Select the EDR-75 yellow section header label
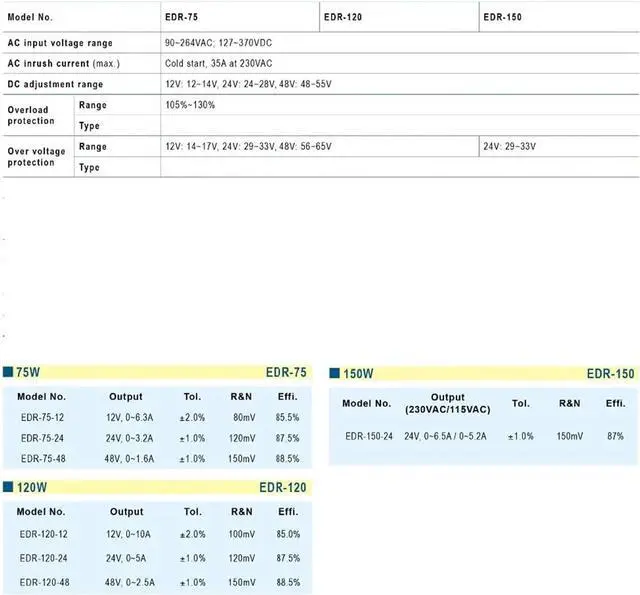640x595 pixels. (x=286, y=372)
